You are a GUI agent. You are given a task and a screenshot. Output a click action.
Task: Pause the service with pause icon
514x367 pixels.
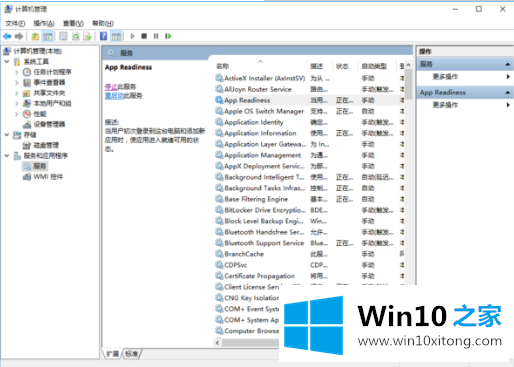(156, 36)
